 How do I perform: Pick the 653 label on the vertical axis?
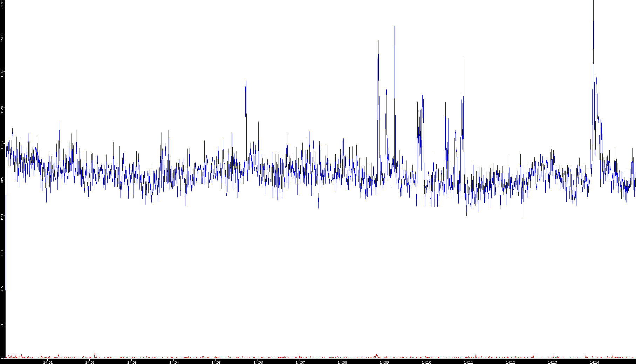[x=2, y=253]
